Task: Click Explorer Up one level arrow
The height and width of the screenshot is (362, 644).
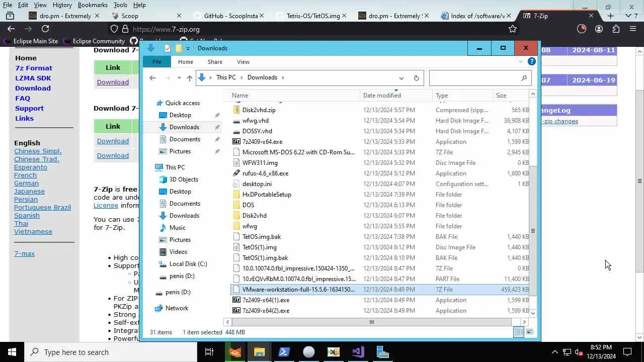Action: point(190,78)
